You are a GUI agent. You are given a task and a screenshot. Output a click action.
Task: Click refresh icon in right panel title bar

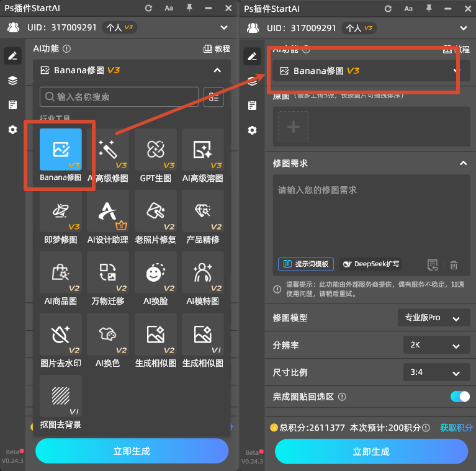[388, 9]
